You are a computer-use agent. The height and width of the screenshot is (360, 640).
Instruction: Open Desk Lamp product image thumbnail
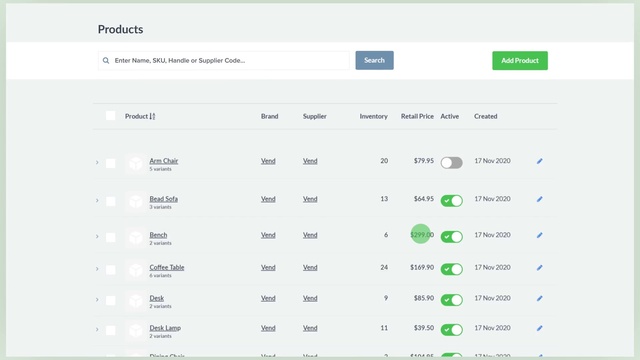136,331
